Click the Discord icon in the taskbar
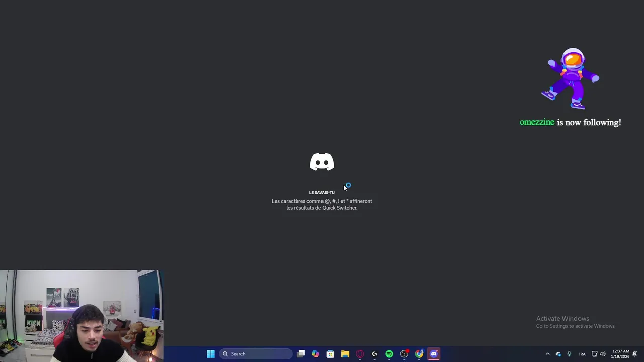644x362 pixels. coord(434,354)
